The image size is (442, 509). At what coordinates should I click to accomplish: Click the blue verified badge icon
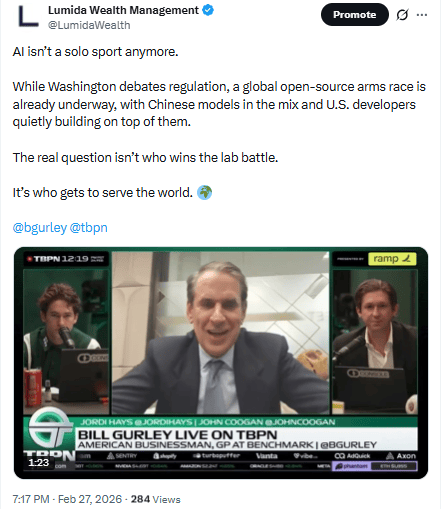point(208,10)
